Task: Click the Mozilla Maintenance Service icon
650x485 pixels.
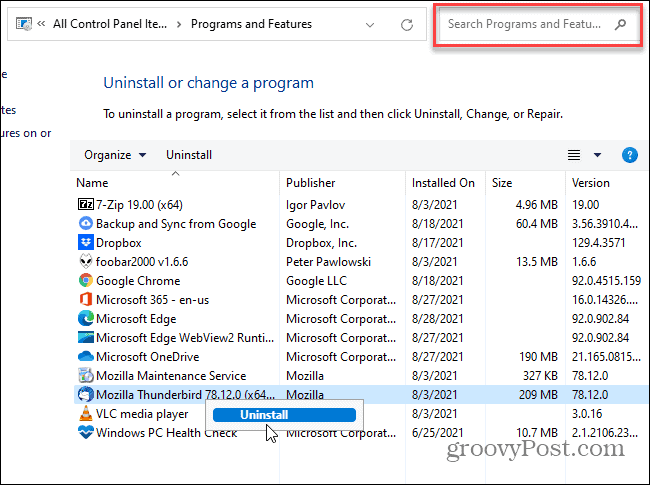Action: tap(86, 376)
